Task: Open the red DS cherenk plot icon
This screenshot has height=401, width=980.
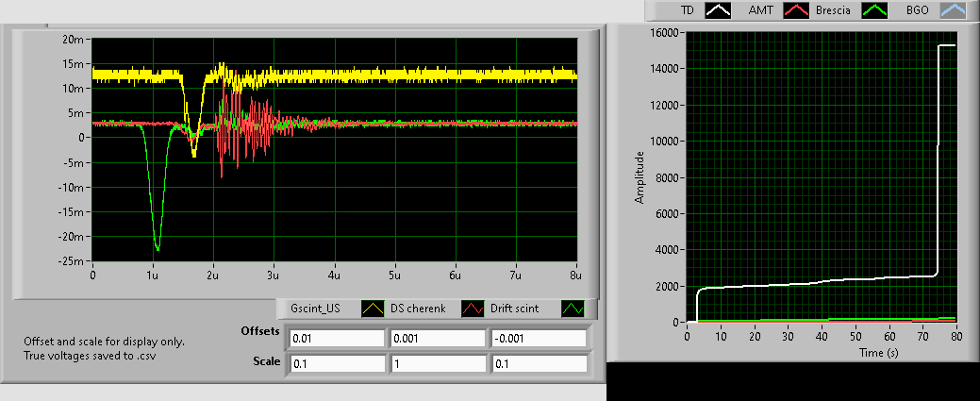Action: tap(473, 309)
